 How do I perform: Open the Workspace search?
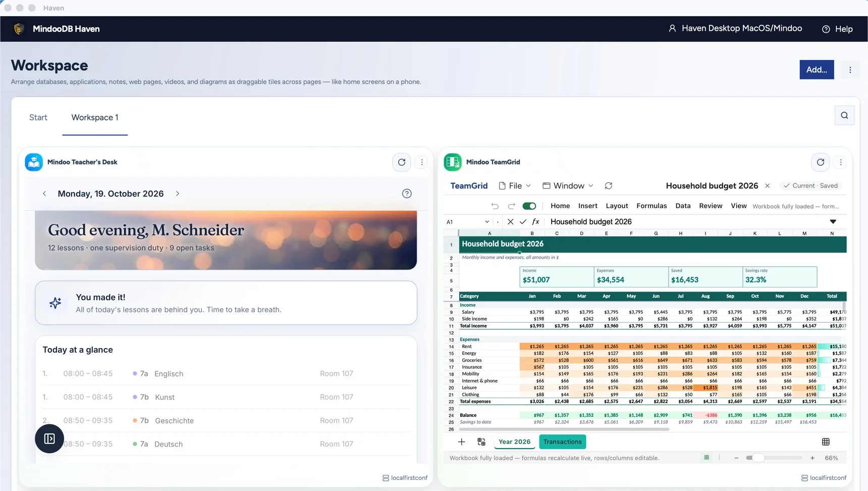coord(844,115)
